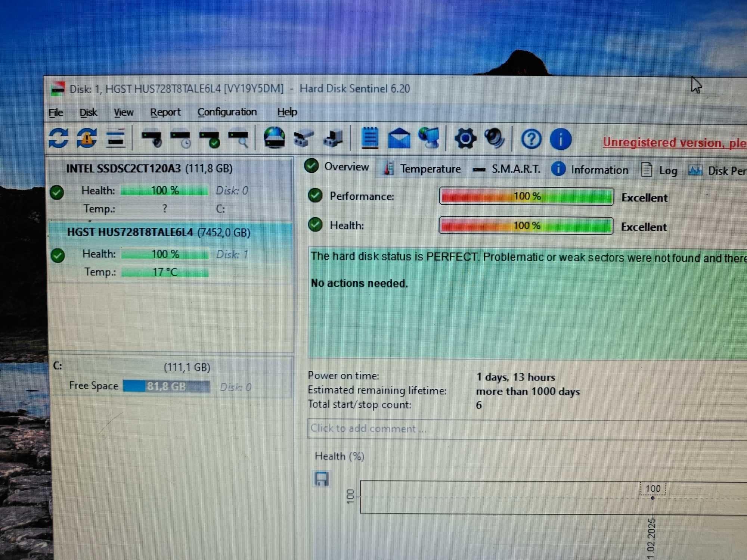Switch to the Information tab
This screenshot has height=560, width=747.
(x=591, y=170)
